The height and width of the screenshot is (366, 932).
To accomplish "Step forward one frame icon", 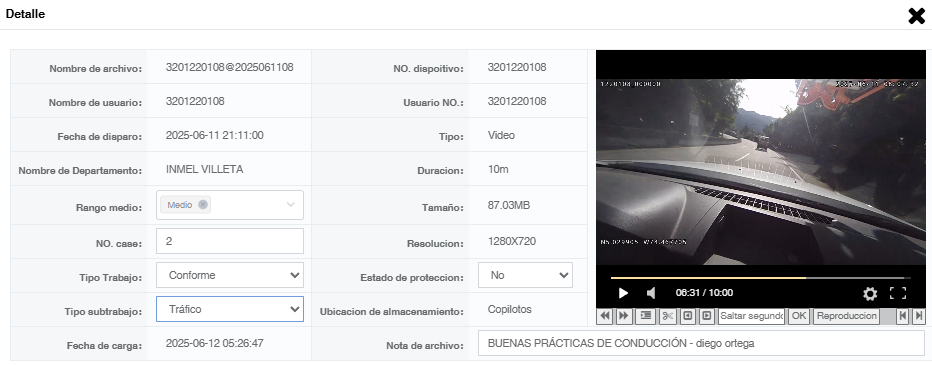I will click(706, 316).
